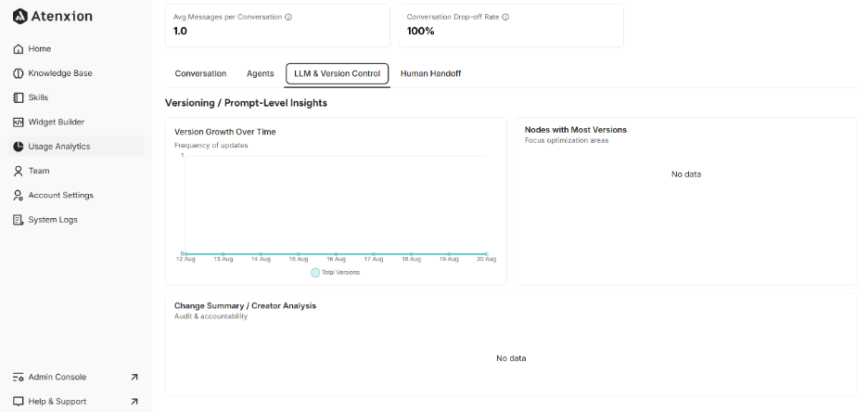Click the Help & Support external-link arrow
The height and width of the screenshot is (412, 868).
point(134,402)
